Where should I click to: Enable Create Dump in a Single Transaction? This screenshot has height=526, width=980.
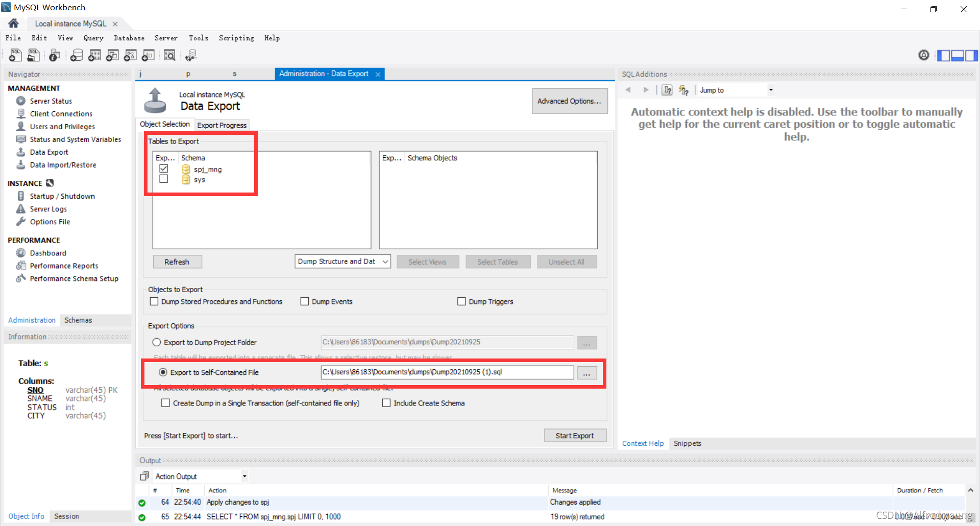(165, 403)
